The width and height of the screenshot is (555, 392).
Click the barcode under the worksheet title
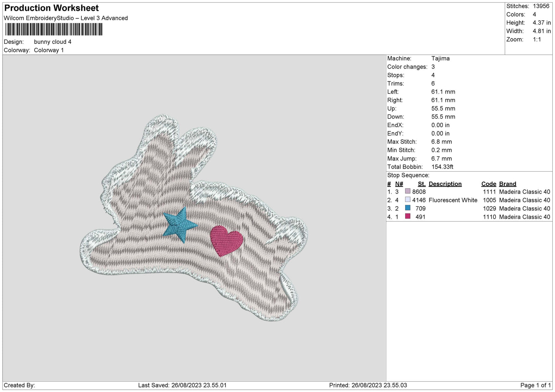tap(54, 30)
